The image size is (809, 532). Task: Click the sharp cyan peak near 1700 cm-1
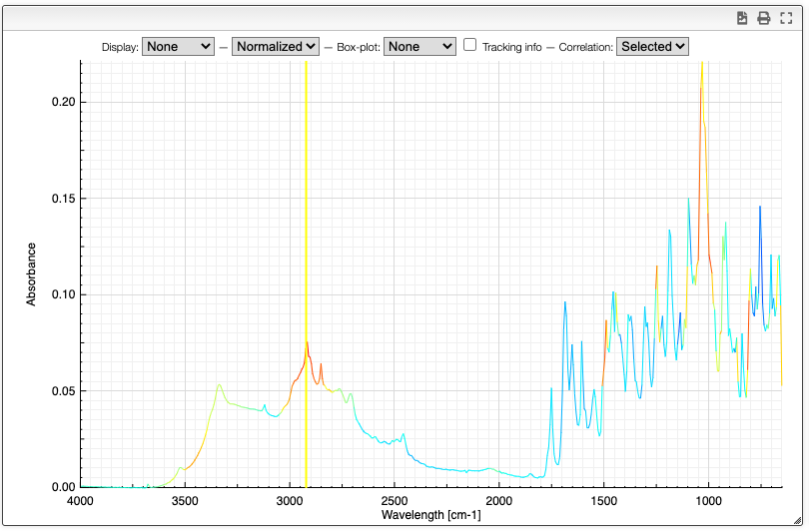pyautogui.click(x=564, y=302)
